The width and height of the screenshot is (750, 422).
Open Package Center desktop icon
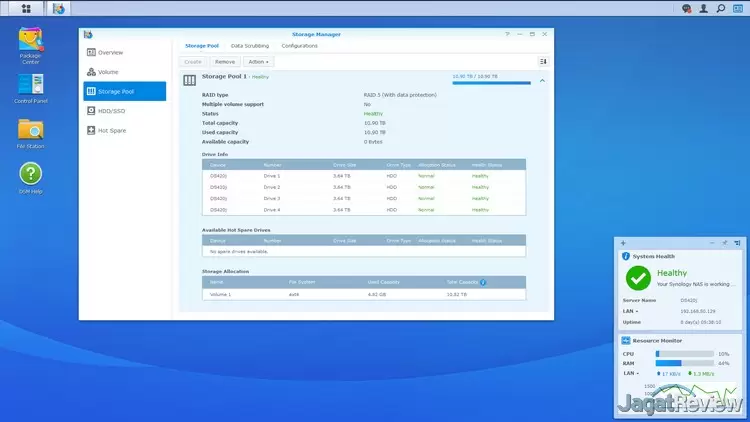[x=30, y=46]
